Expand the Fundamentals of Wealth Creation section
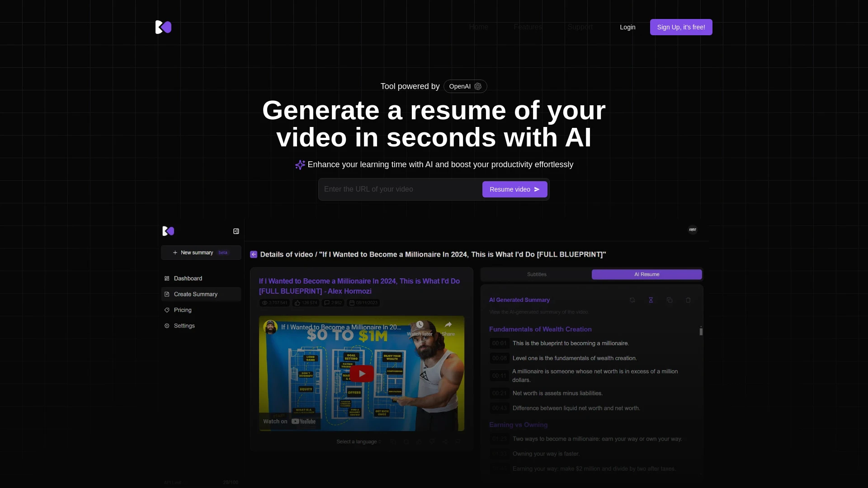This screenshot has width=868, height=488. 540,329
